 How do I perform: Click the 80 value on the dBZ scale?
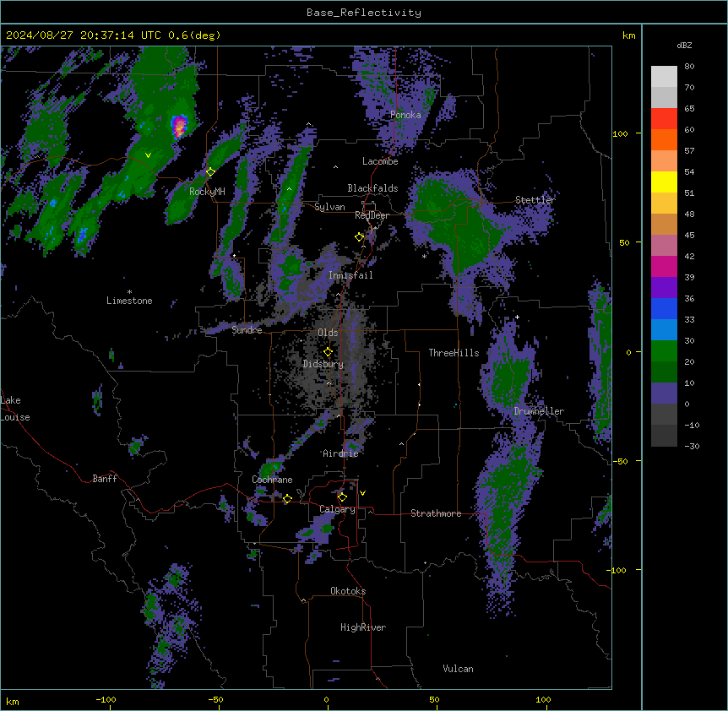[689, 67]
